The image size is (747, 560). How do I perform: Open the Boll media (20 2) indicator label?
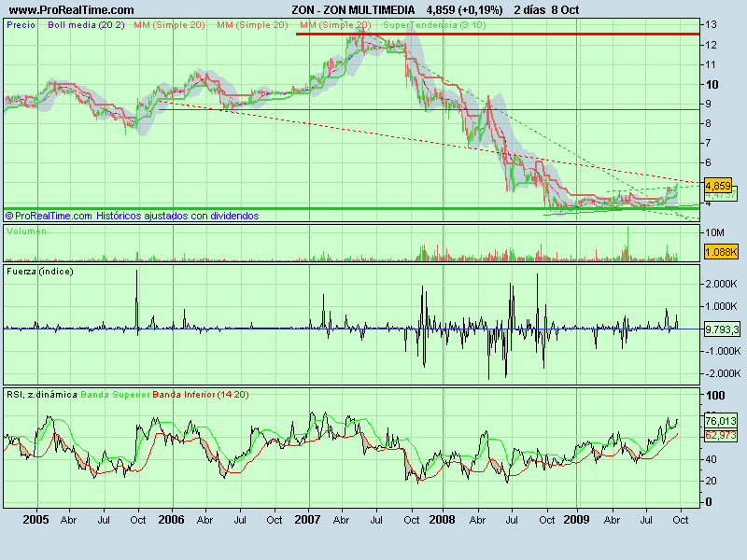86,25
